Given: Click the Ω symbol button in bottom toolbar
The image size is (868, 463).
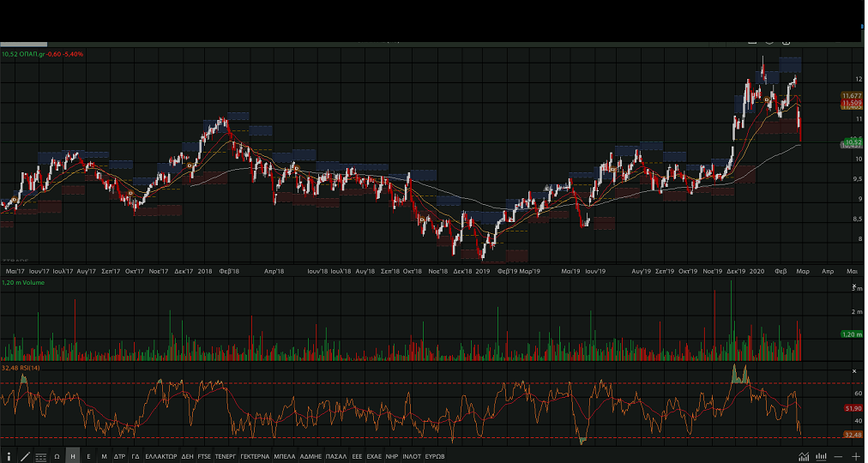Looking at the screenshot, I should tap(57, 457).
